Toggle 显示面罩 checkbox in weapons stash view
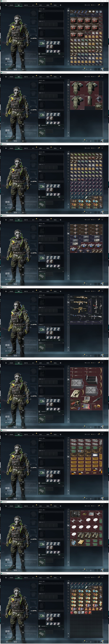 click(x=6, y=348)
